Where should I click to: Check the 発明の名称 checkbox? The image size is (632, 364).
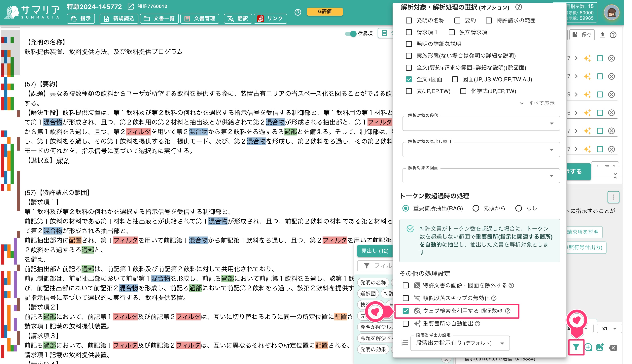[x=409, y=20]
